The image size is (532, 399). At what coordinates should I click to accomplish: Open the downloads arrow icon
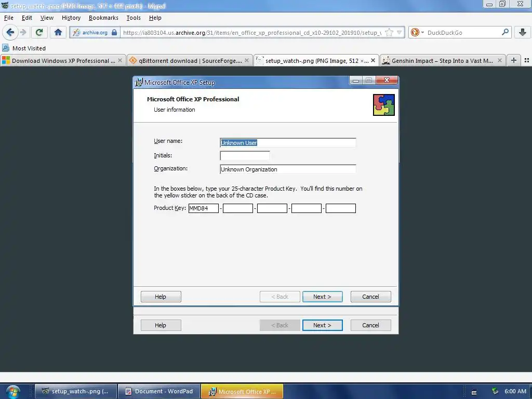(523, 32)
